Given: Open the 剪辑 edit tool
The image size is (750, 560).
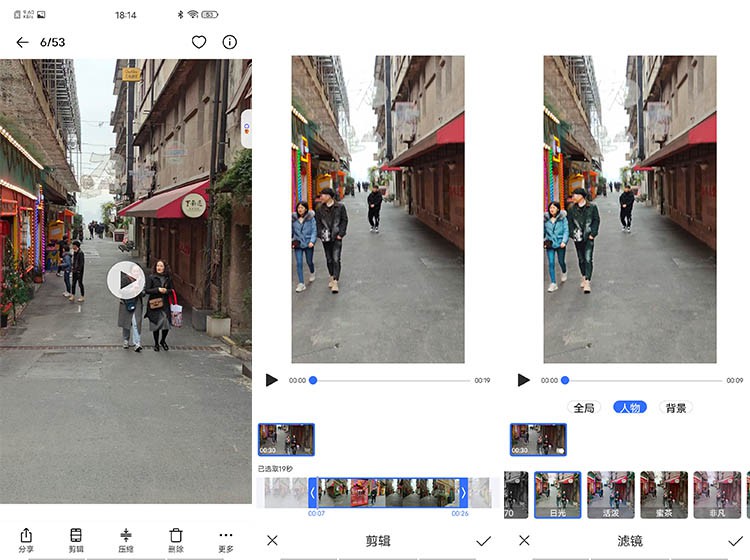Looking at the screenshot, I should click(x=76, y=540).
